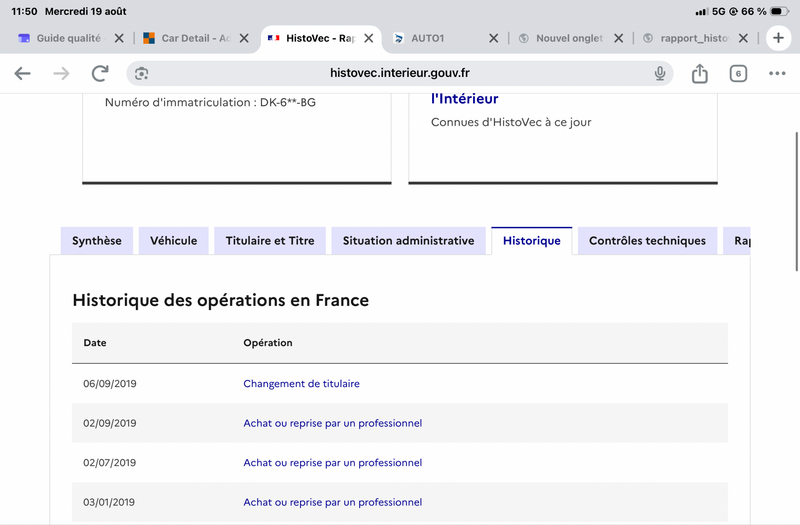
Task: Tap the histovec.interieur.gouv.fr address field
Action: [x=399, y=73]
